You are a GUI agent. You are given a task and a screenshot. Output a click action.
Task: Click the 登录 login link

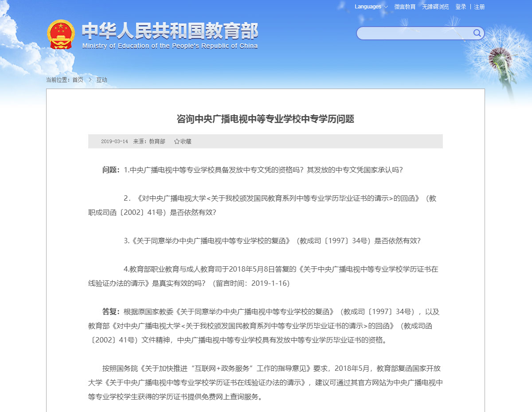point(460,7)
